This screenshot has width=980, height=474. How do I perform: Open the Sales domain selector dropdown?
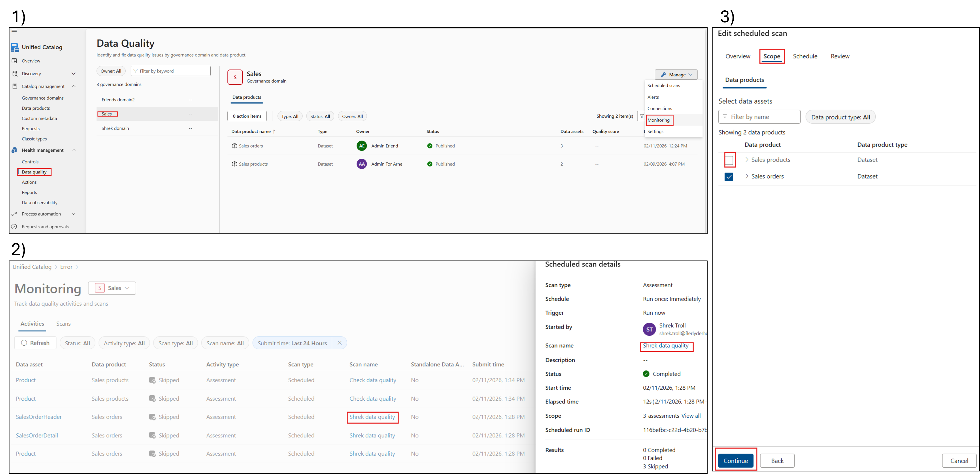[x=112, y=288]
